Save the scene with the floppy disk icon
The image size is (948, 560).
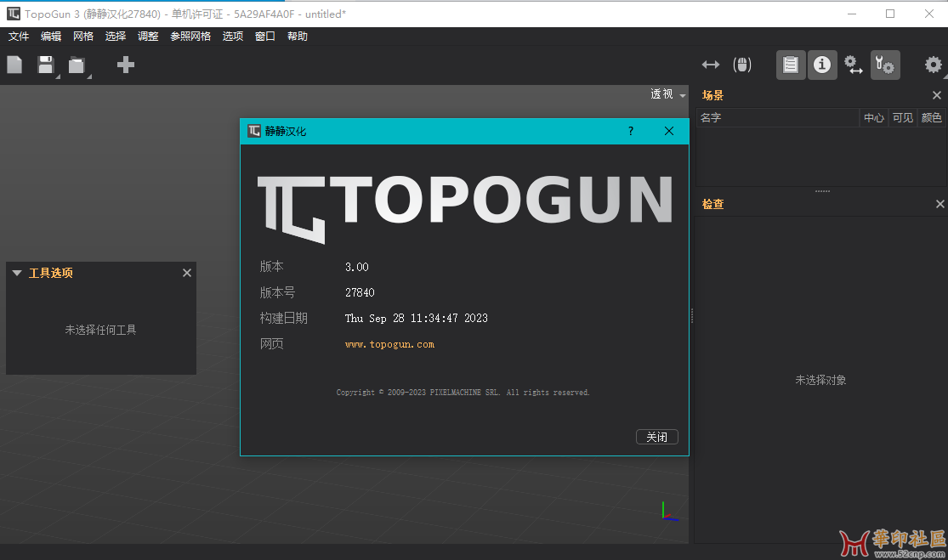pyautogui.click(x=45, y=65)
